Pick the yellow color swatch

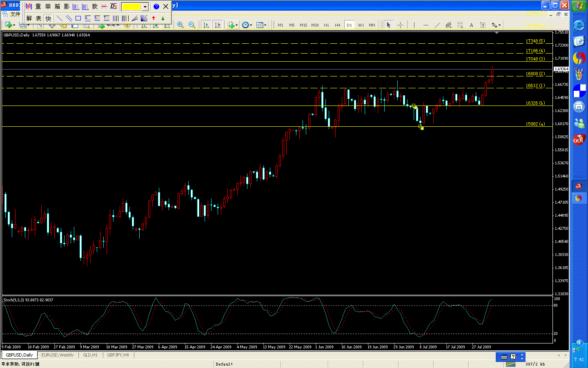coord(131,7)
